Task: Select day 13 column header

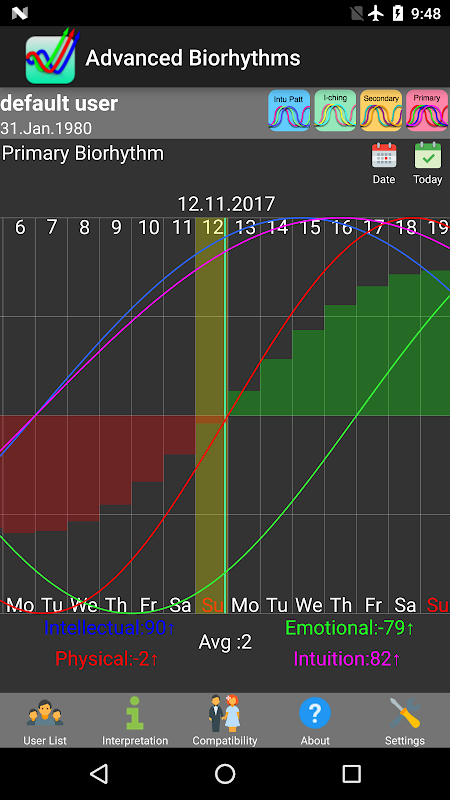Action: 244,228
